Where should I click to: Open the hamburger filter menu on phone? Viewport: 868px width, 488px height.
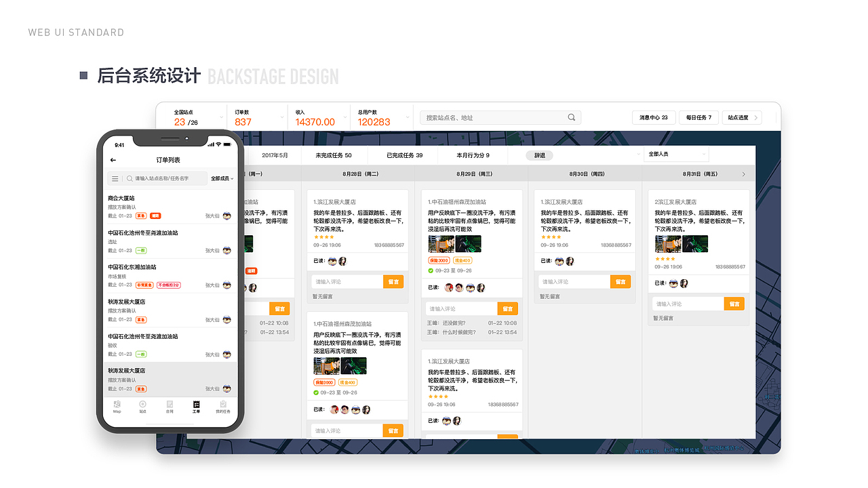115,178
